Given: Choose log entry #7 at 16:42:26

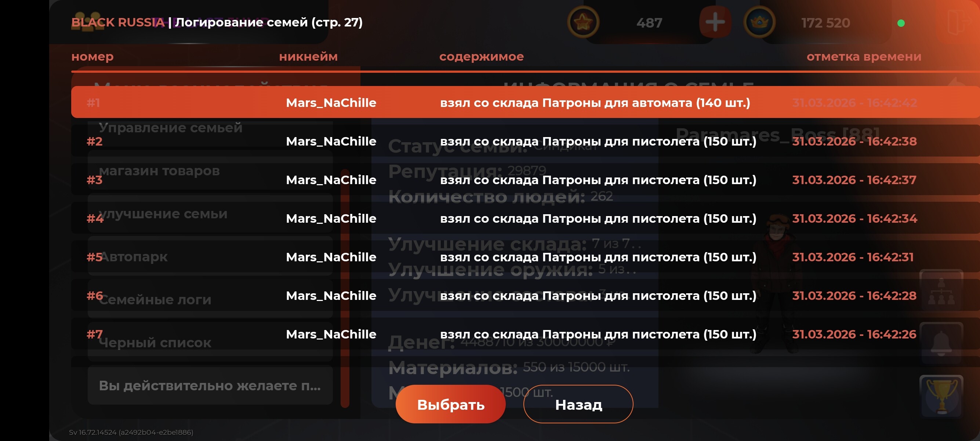Looking at the screenshot, I should (525, 334).
